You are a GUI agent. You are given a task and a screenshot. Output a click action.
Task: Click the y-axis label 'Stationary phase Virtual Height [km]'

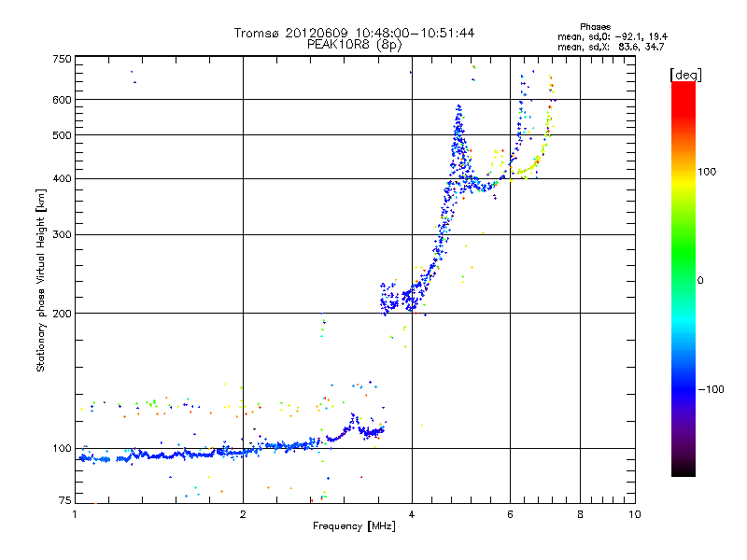click(x=40, y=280)
